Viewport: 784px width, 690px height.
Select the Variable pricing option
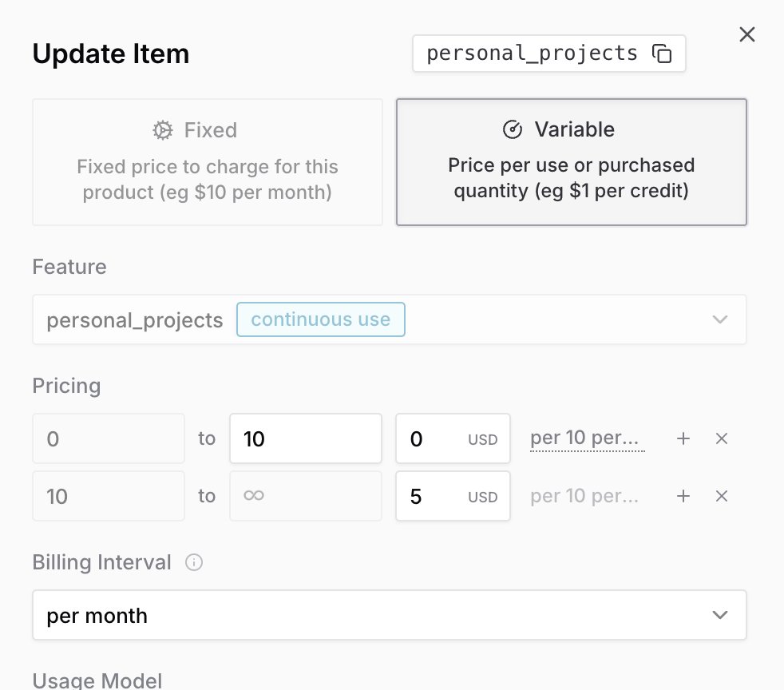(x=572, y=162)
